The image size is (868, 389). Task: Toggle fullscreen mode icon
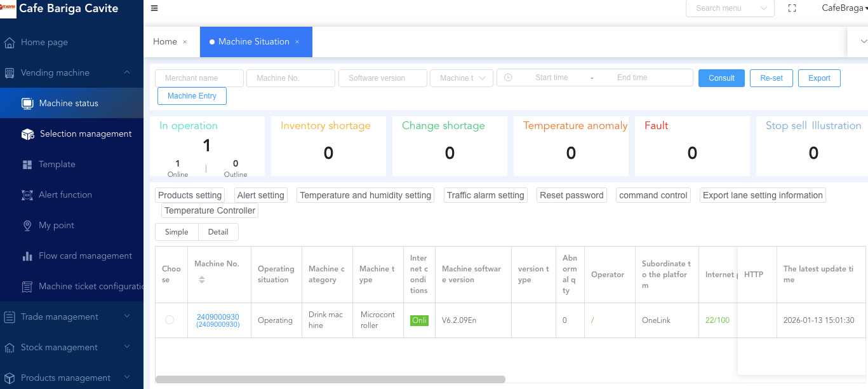(792, 8)
